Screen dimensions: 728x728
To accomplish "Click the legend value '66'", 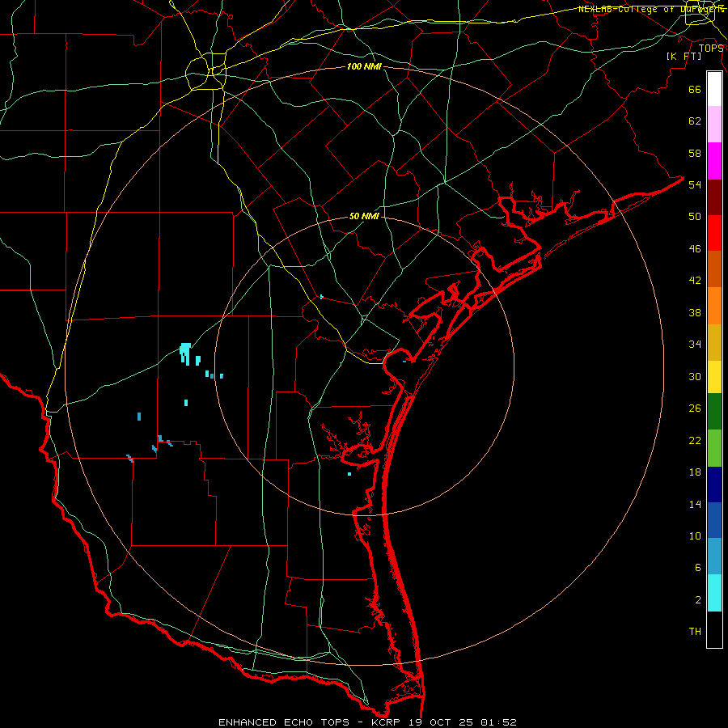I will click(x=695, y=89).
